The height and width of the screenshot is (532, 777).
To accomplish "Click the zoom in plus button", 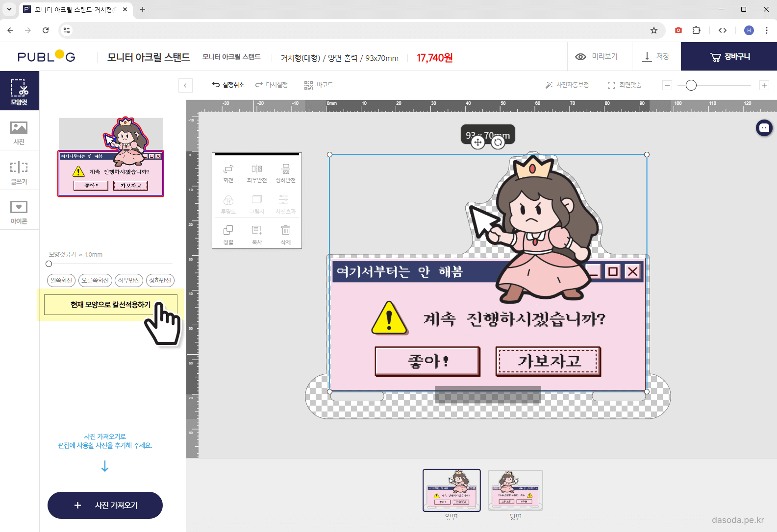I will [764, 85].
